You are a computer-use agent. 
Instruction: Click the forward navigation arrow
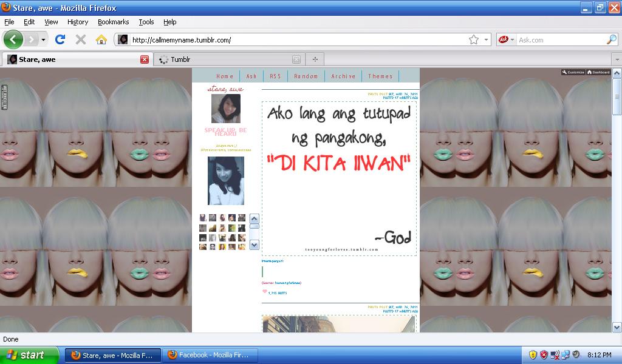click(31, 39)
